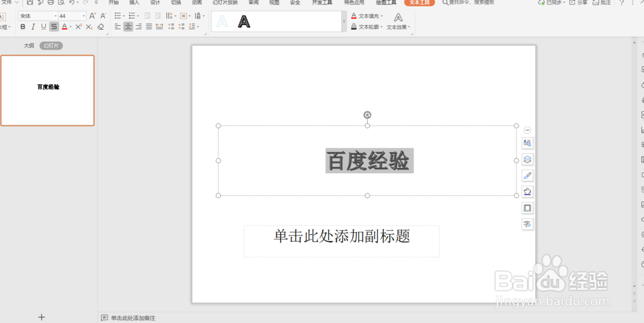Click the increase indent icon
The width and height of the screenshot is (644, 323).
[157, 16]
